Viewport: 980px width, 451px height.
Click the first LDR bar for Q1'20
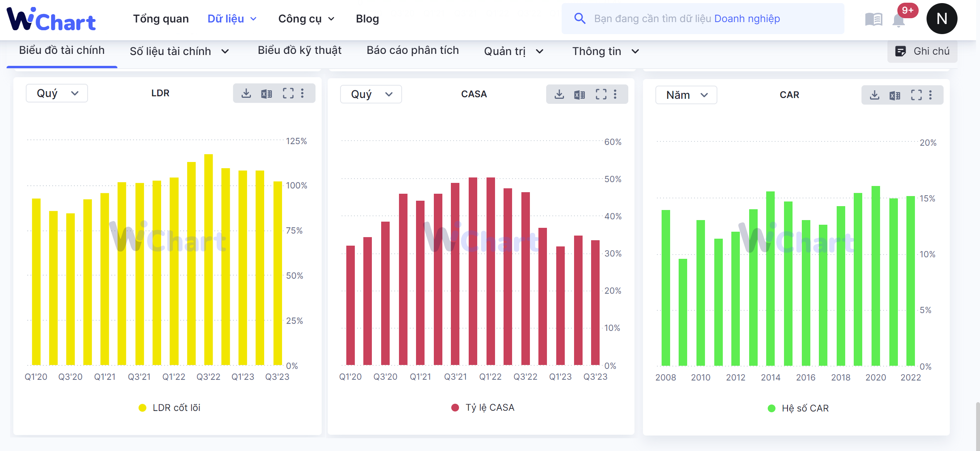click(x=36, y=281)
